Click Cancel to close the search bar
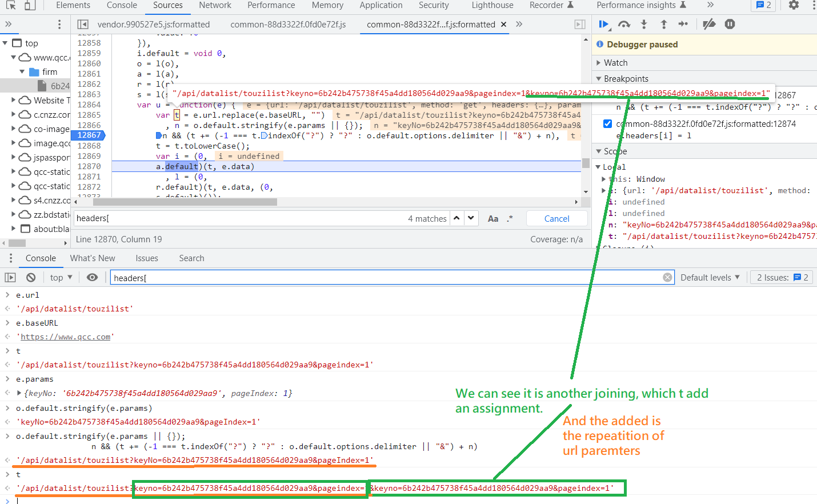 [556, 218]
